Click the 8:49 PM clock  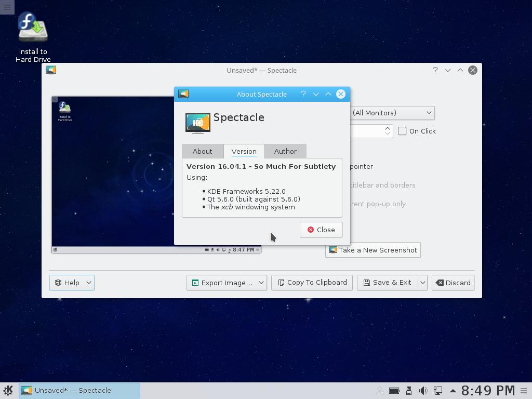pos(488,391)
